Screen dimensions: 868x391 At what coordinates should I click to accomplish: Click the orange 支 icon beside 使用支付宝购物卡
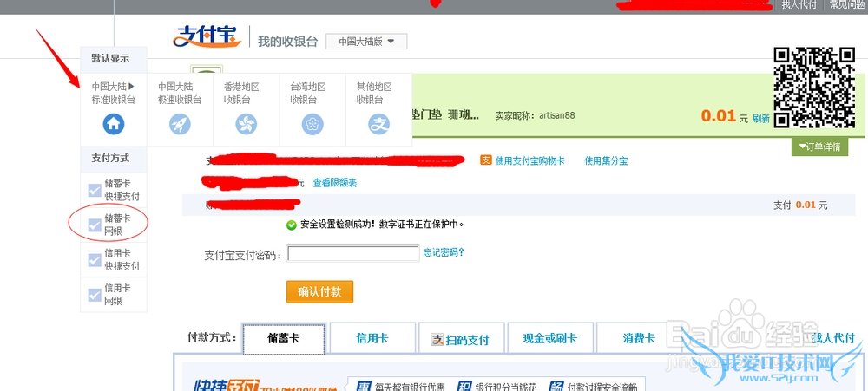pyautogui.click(x=485, y=160)
